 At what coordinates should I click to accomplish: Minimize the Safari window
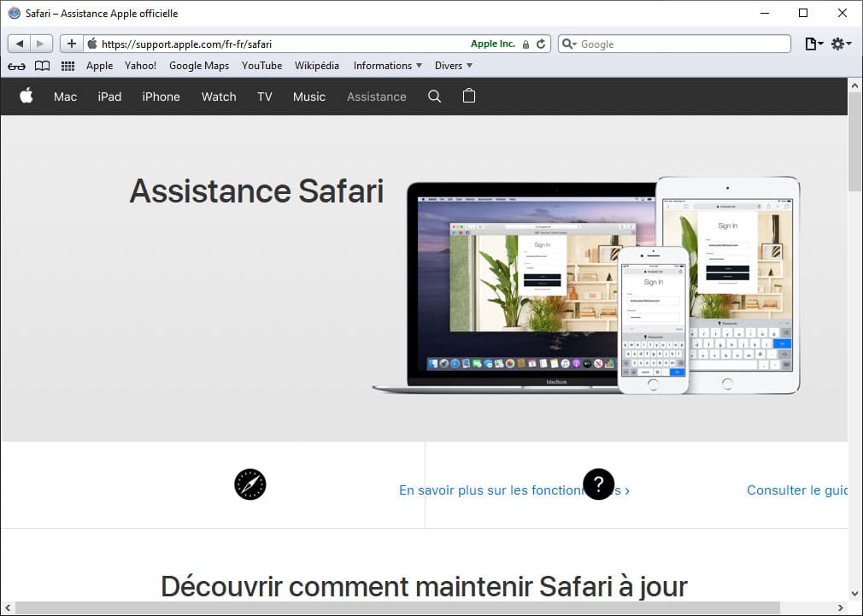pos(765,13)
